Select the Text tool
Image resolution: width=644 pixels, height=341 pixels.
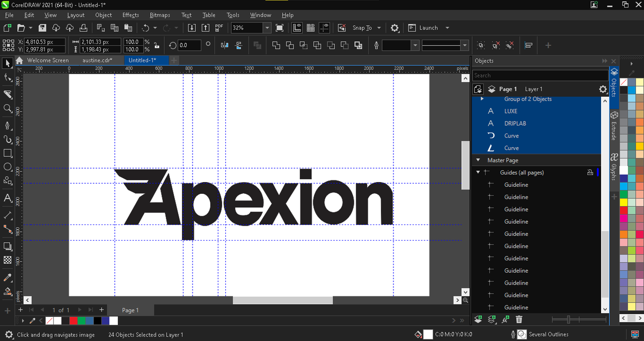(8, 198)
